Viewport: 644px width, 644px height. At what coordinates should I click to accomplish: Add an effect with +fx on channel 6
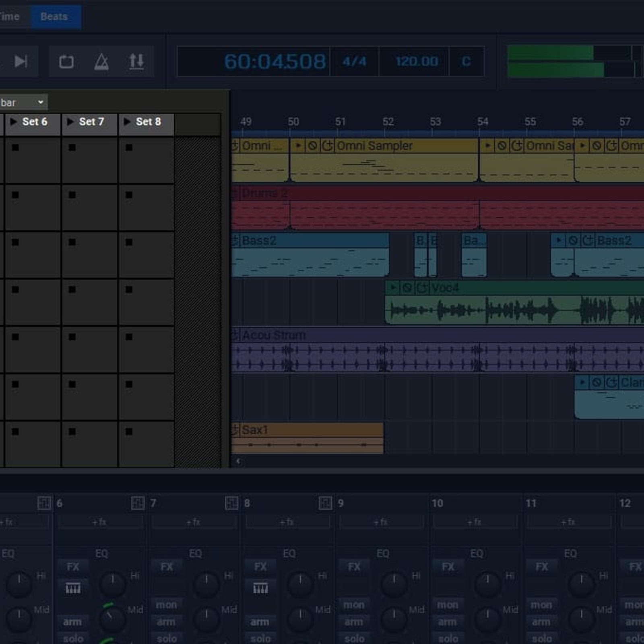[x=100, y=522]
